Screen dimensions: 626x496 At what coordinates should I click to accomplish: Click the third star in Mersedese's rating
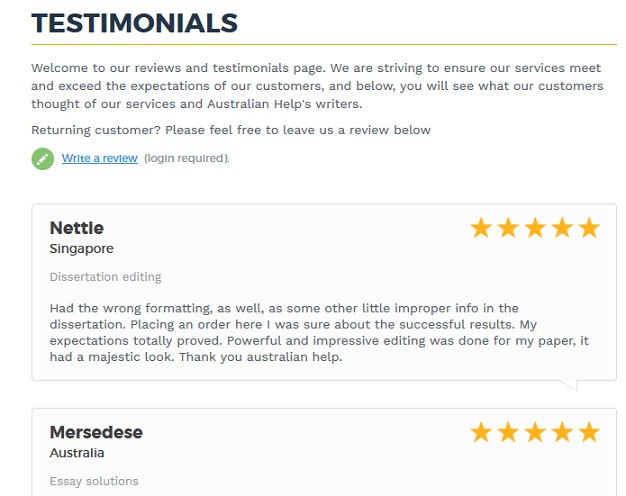[535, 432]
